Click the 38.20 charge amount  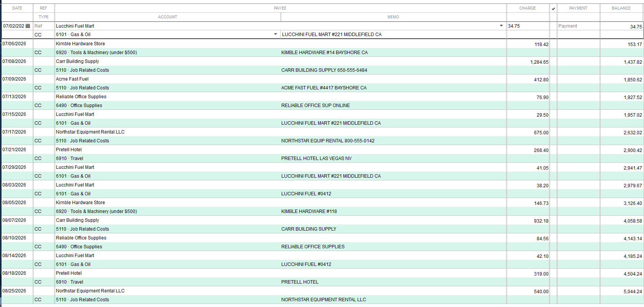tap(542, 186)
